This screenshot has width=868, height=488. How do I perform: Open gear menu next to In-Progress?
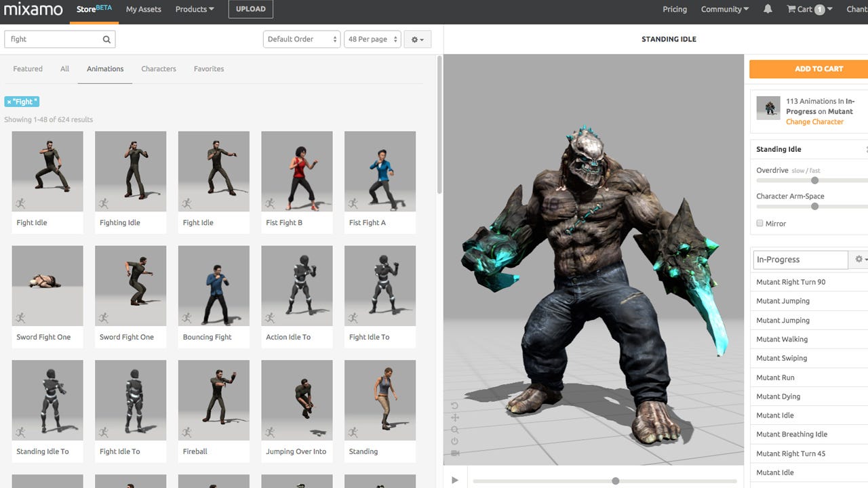[861, 260]
